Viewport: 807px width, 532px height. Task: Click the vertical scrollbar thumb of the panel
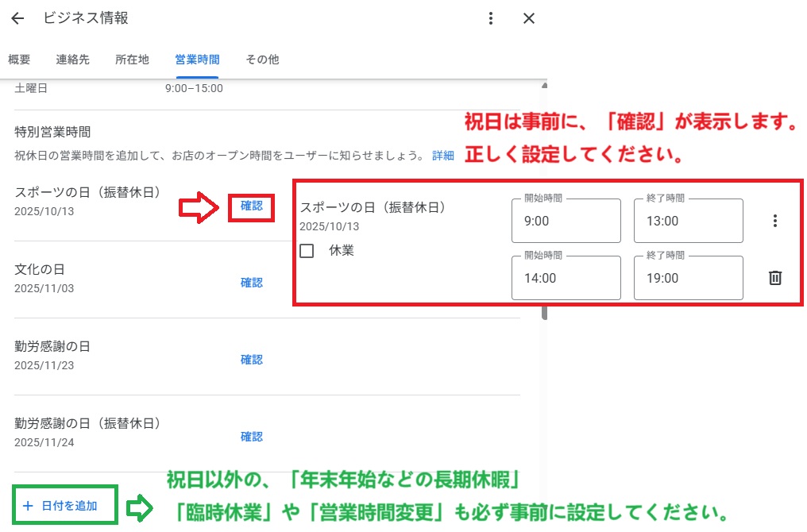(x=545, y=313)
